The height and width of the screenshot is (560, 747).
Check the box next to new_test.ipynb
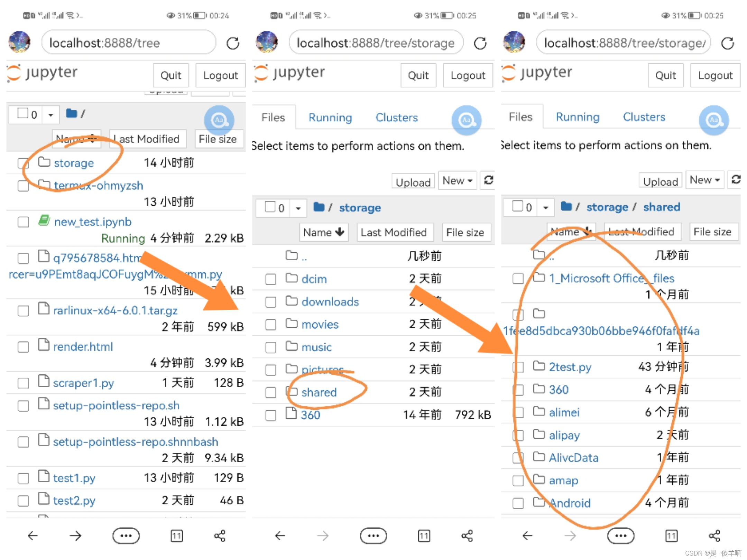[x=23, y=222]
